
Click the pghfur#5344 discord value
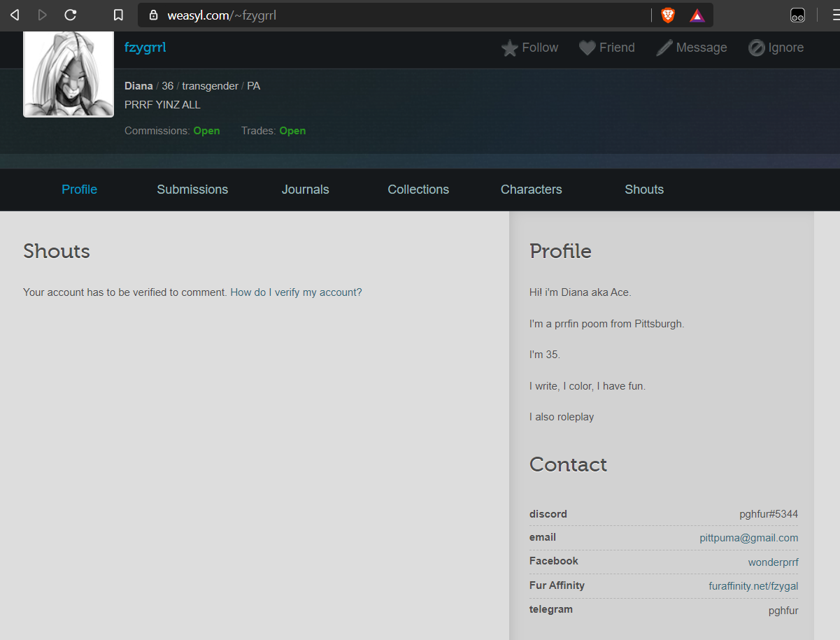[x=769, y=514]
